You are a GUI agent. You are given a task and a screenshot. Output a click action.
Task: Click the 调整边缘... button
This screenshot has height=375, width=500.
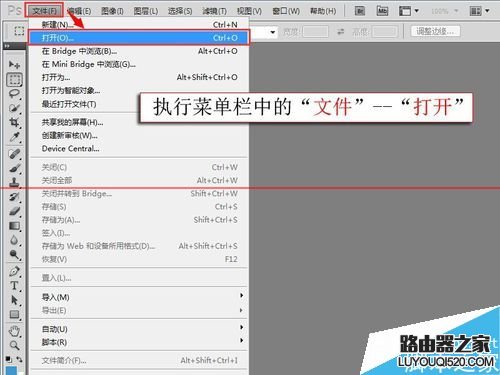[435, 31]
